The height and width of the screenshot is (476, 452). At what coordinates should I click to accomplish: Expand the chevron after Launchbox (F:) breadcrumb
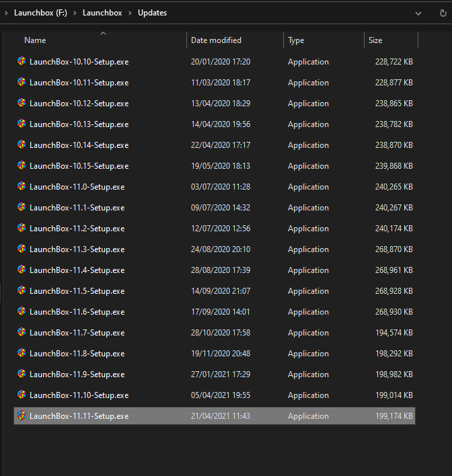75,13
